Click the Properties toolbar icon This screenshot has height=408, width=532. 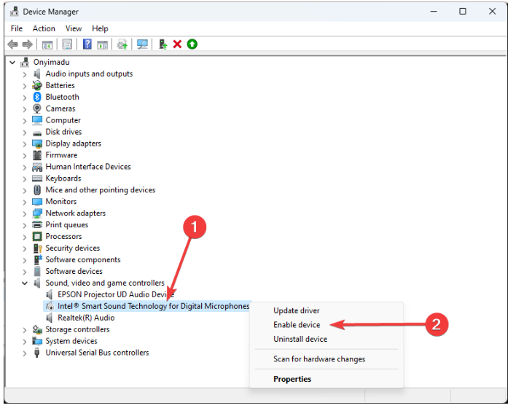coord(67,44)
